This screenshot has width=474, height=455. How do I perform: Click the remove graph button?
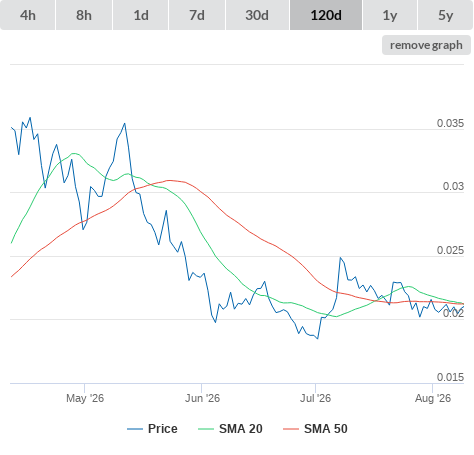(x=426, y=45)
